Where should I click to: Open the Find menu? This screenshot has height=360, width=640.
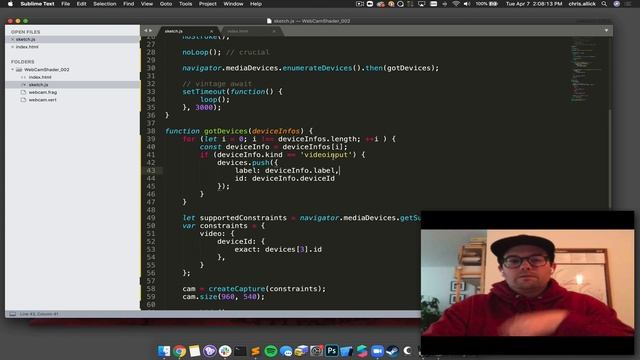click(129, 4)
